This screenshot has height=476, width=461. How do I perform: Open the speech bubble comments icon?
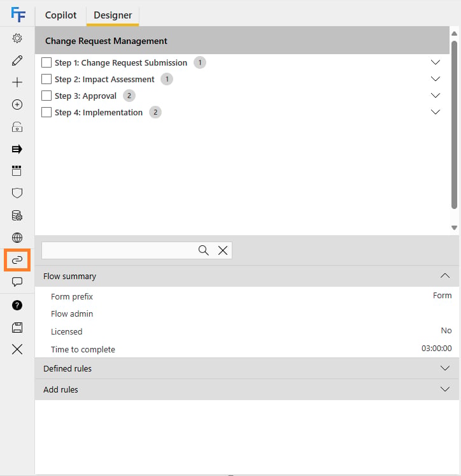tap(17, 282)
